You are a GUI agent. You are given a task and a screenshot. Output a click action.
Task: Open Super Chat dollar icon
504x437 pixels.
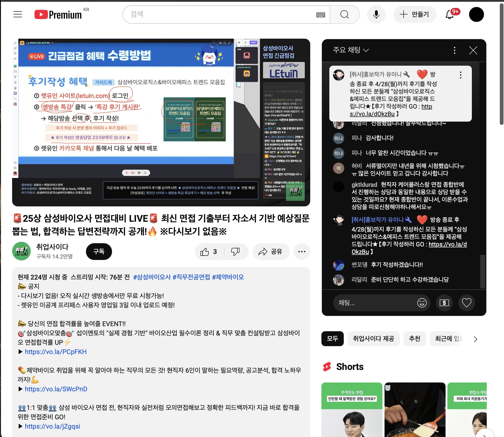tap(444, 303)
